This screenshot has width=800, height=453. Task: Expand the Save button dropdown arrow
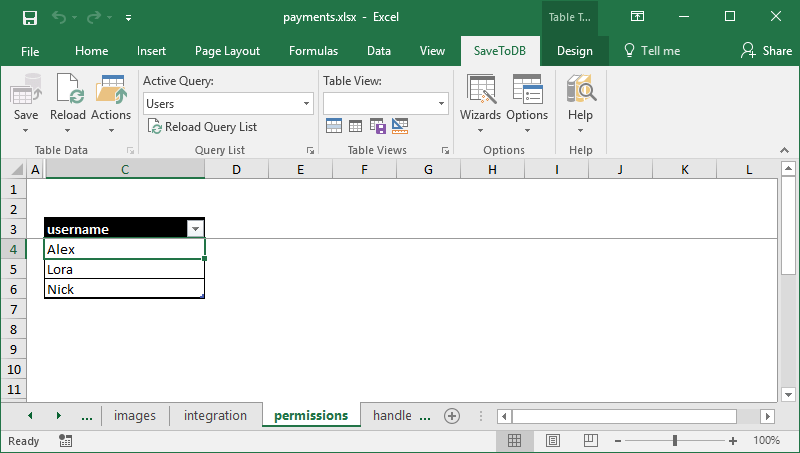pyautogui.click(x=26, y=131)
